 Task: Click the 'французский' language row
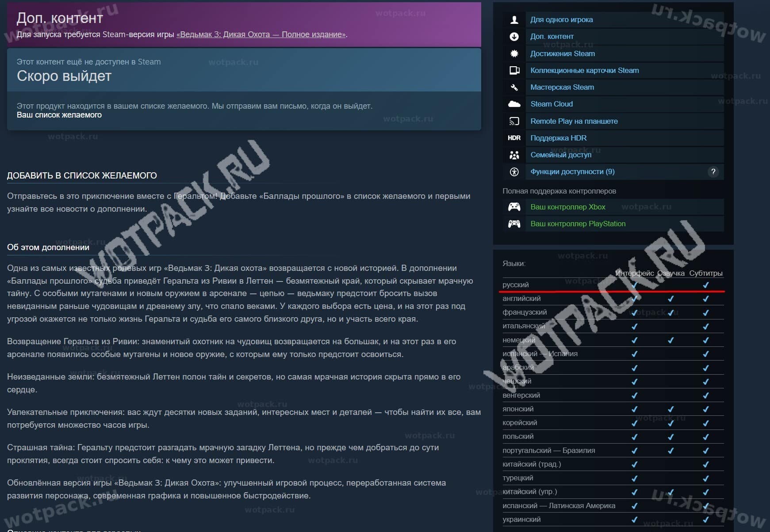coord(613,312)
